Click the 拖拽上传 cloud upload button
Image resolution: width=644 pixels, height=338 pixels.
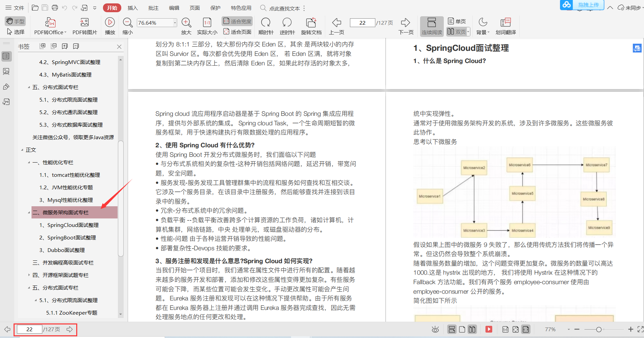(582, 5)
